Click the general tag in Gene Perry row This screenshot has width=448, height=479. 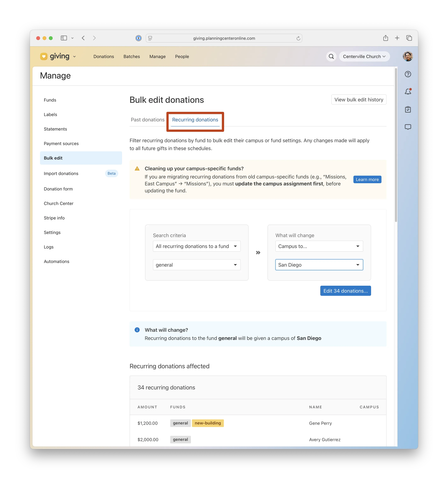click(x=180, y=423)
